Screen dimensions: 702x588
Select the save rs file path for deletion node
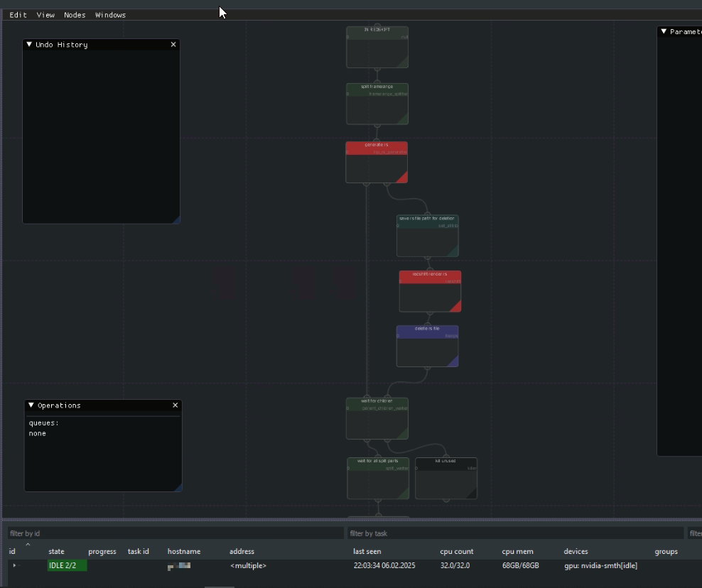pos(427,235)
